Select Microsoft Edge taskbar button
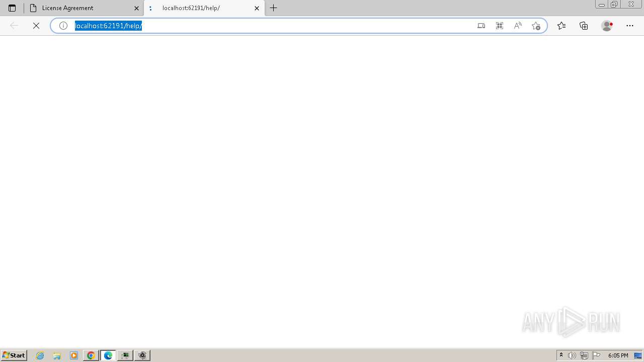 [108, 355]
